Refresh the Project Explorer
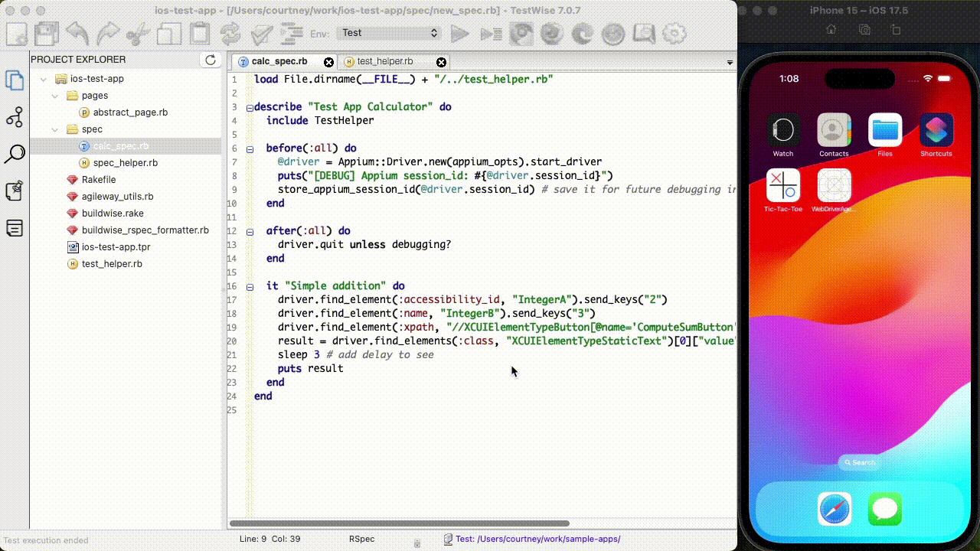 click(210, 60)
